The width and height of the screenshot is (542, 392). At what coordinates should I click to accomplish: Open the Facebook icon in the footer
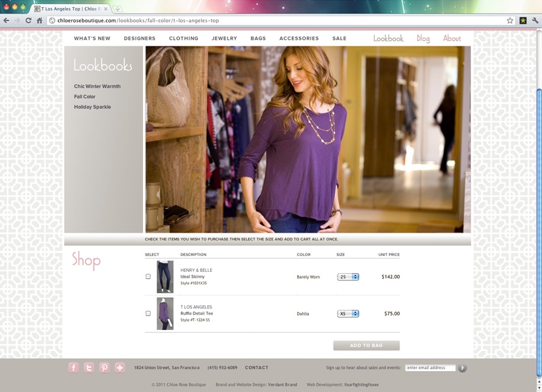pos(74,367)
